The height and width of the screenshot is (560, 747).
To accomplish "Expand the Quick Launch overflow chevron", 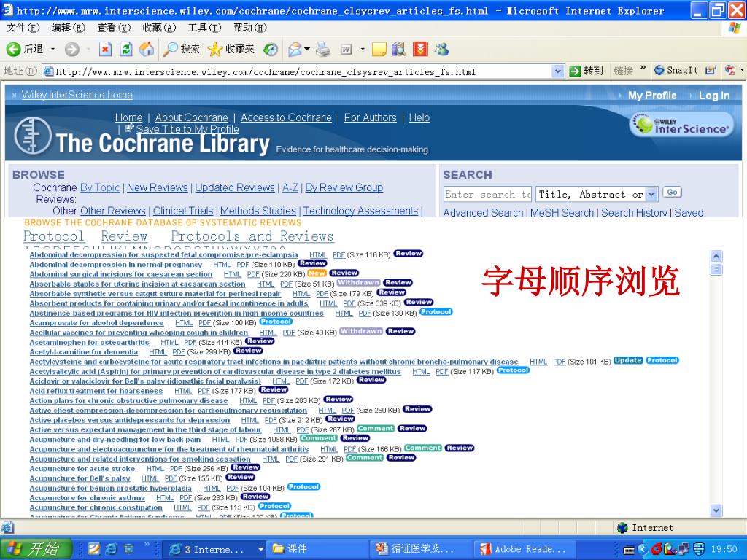I will click(147, 544).
